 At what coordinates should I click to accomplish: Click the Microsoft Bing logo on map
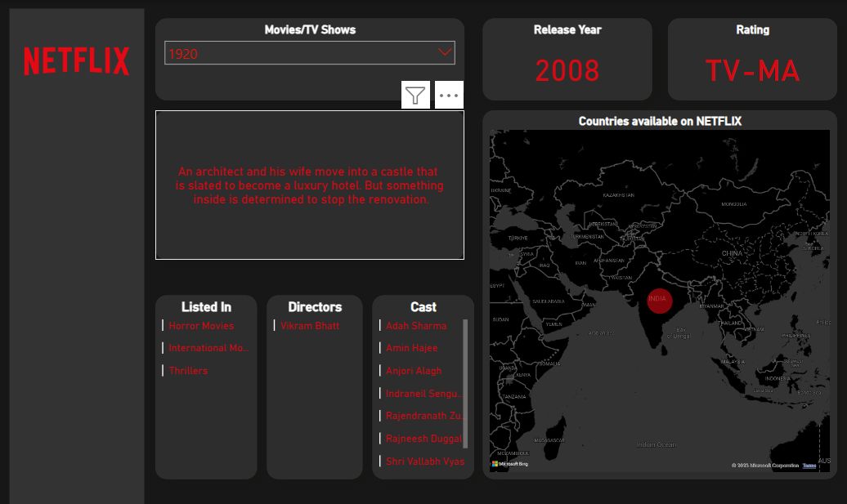510,463
